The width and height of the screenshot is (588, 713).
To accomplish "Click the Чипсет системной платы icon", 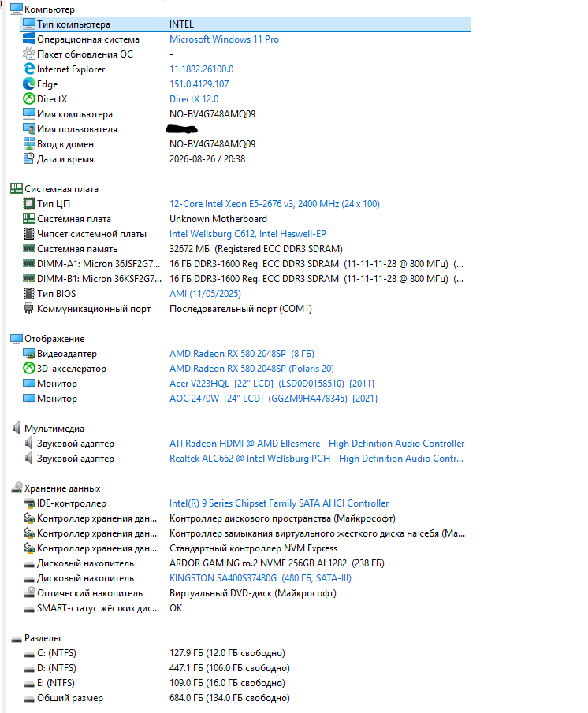I will tap(28, 234).
